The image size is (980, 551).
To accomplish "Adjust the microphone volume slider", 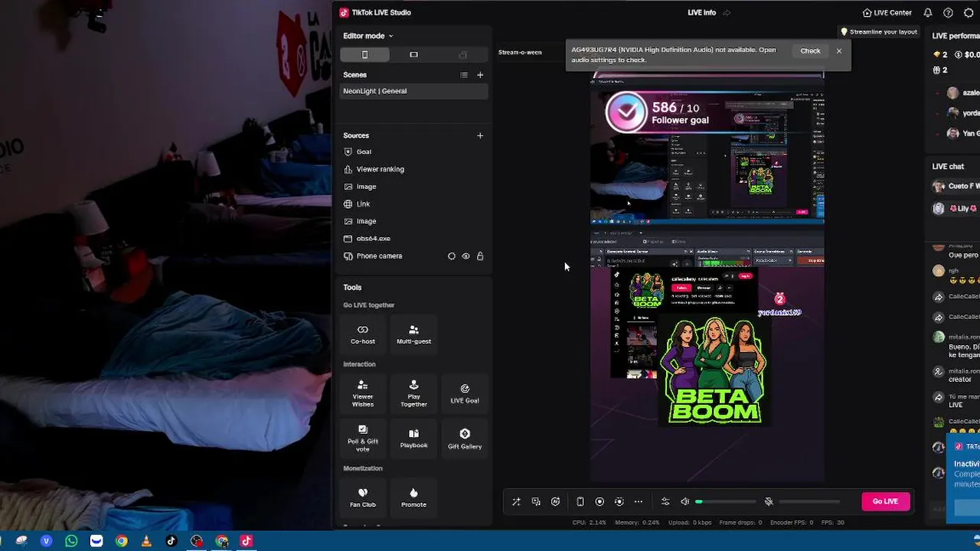I will 808,502.
